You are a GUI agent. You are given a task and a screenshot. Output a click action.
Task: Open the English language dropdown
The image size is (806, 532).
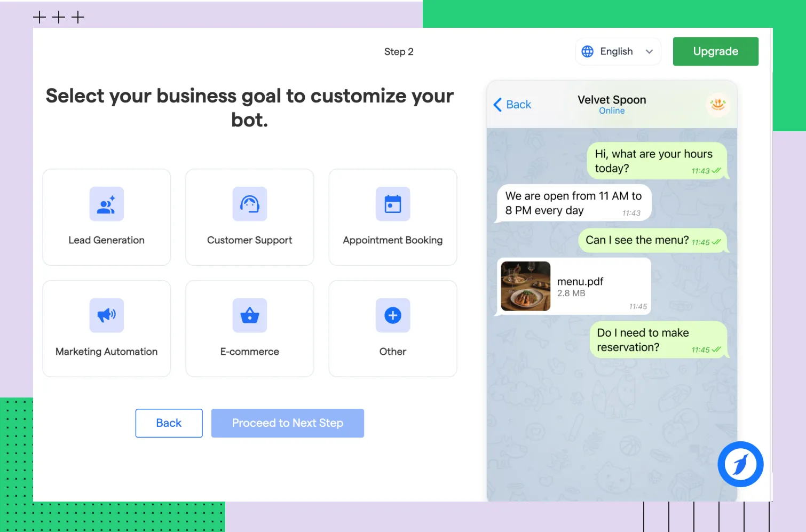tap(617, 52)
